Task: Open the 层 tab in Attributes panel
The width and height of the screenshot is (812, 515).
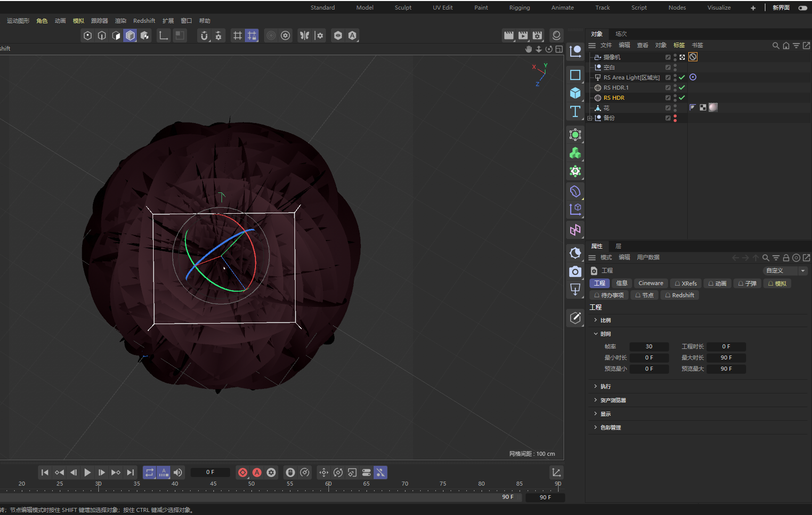Action: [x=618, y=246]
